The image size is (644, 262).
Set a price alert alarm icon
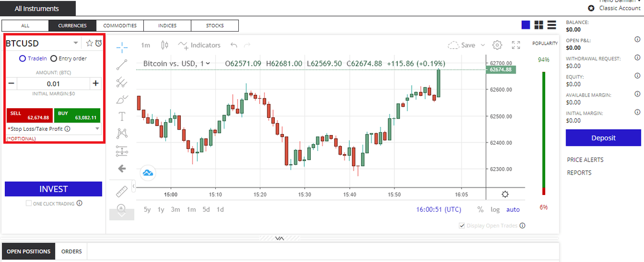pyautogui.click(x=98, y=43)
